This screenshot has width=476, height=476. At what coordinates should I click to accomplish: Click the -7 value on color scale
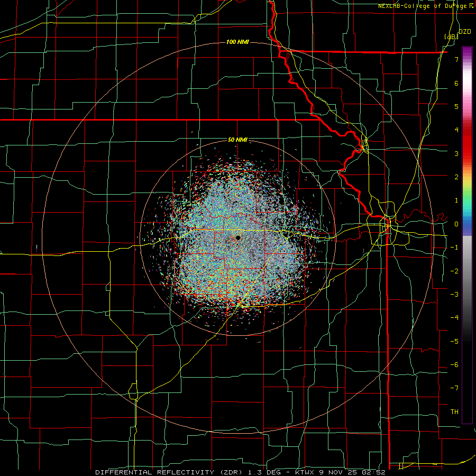pyautogui.click(x=454, y=388)
